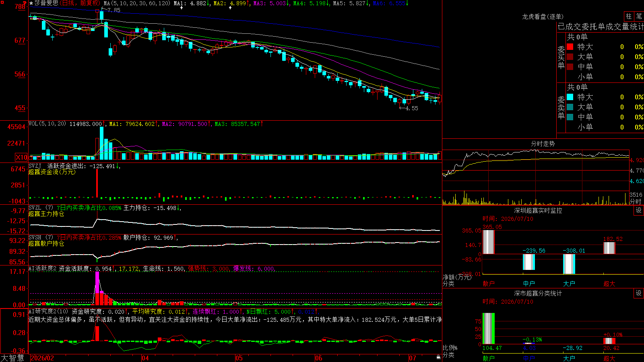The height and width of the screenshot is (362, 644).
Task: Click the cyan 特大 sell order swatch
Action: tap(570, 97)
